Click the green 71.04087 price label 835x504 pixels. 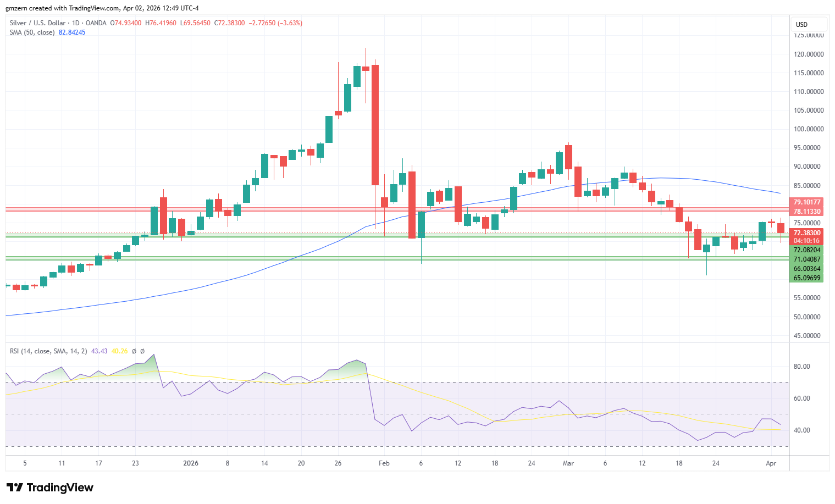(806, 259)
